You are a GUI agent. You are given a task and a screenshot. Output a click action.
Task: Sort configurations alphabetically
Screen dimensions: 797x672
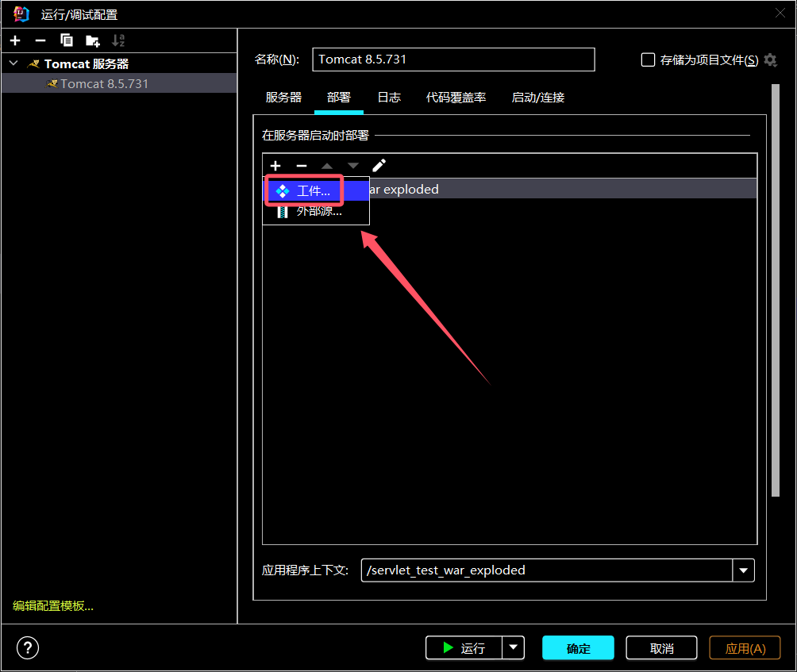pos(118,40)
